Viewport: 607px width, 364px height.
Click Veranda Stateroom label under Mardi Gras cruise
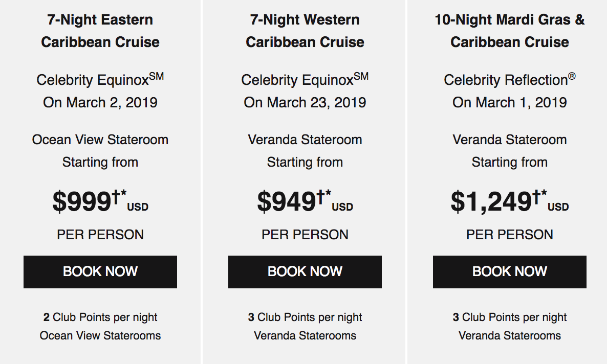point(509,140)
